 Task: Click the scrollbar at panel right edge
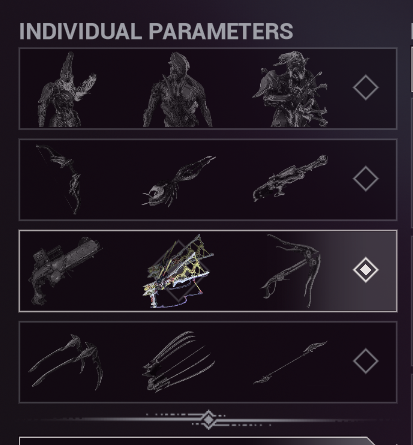point(412,70)
